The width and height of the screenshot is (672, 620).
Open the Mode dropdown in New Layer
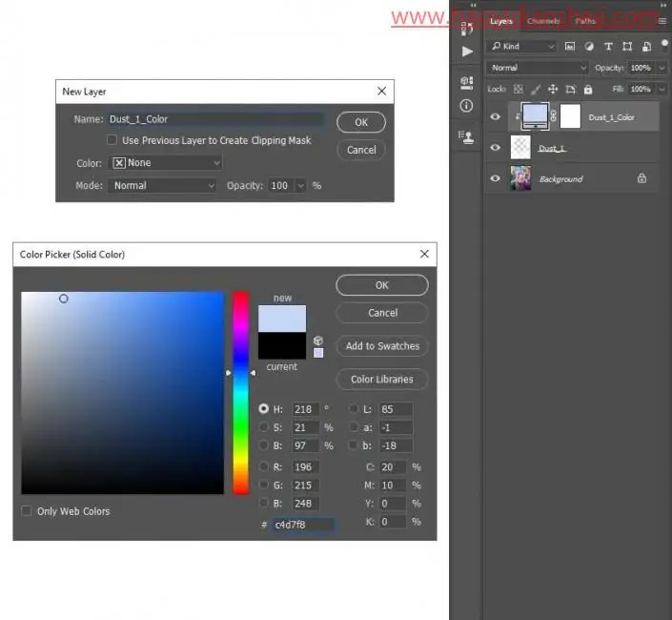(x=162, y=185)
